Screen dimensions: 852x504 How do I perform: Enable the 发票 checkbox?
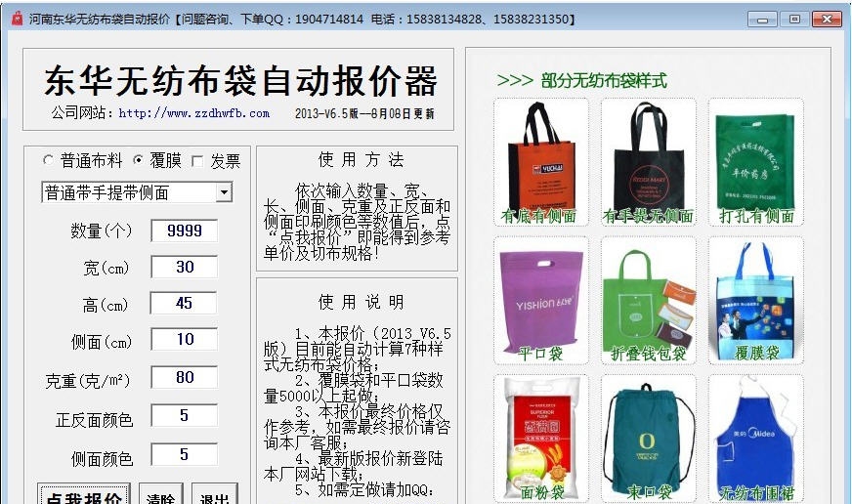click(197, 161)
